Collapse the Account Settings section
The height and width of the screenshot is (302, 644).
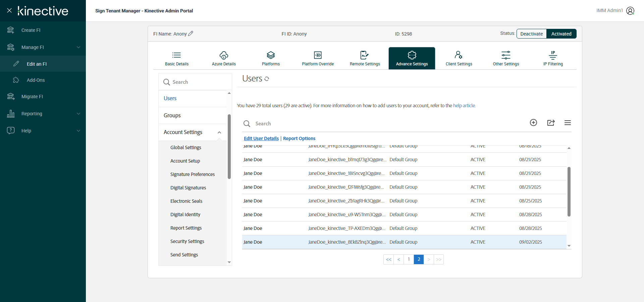click(219, 132)
